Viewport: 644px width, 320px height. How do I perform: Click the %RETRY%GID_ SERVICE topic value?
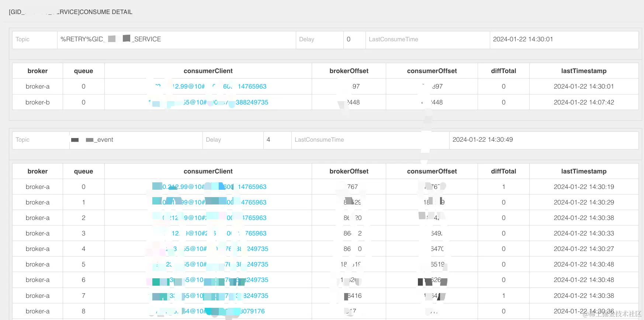tap(111, 39)
